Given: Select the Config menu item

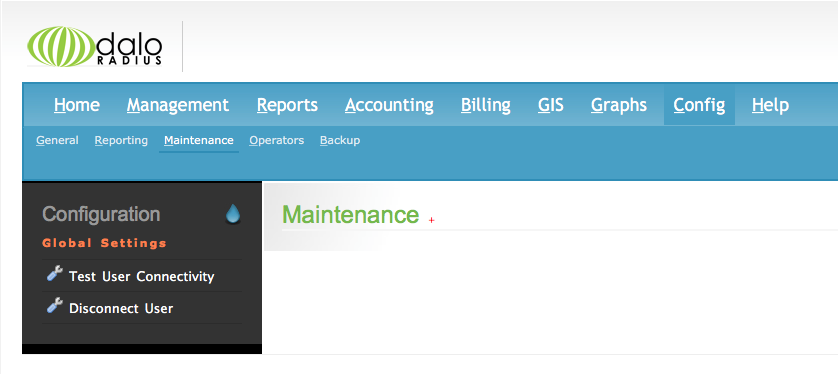Looking at the screenshot, I should tap(699, 105).
